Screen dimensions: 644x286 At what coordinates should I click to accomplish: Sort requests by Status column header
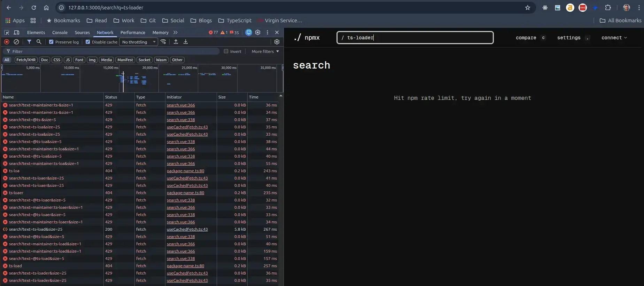pos(119,97)
